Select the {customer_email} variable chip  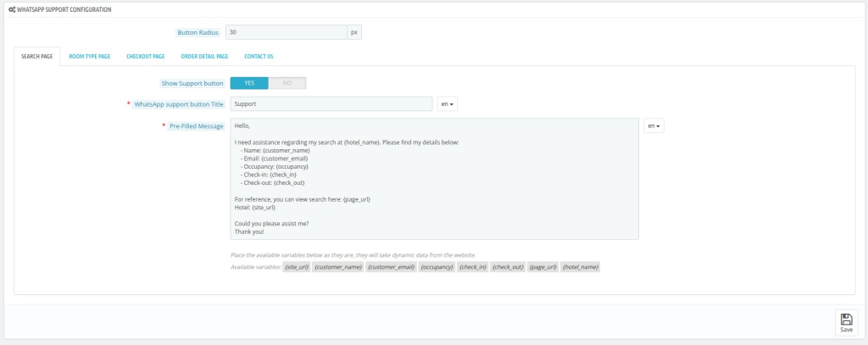[391, 268]
